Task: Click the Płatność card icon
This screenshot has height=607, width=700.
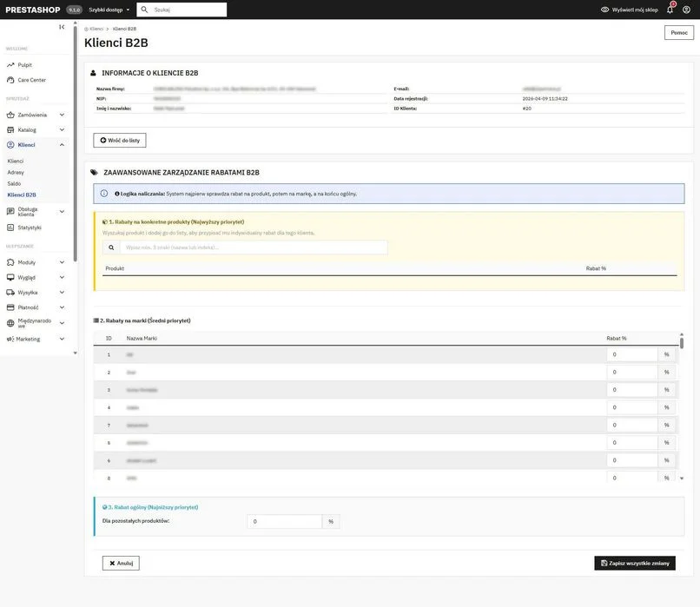Action: point(10,307)
